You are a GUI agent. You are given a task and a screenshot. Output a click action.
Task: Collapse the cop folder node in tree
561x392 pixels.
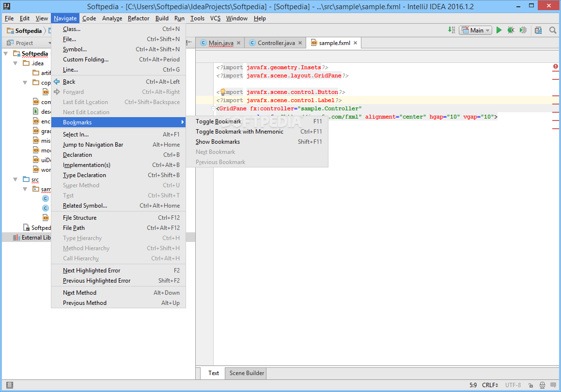click(25, 83)
